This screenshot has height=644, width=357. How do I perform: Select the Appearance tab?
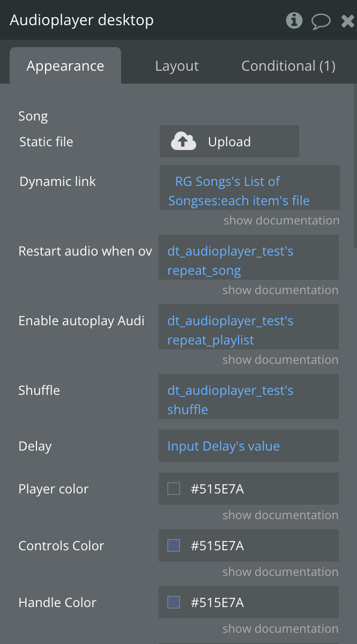click(x=65, y=66)
